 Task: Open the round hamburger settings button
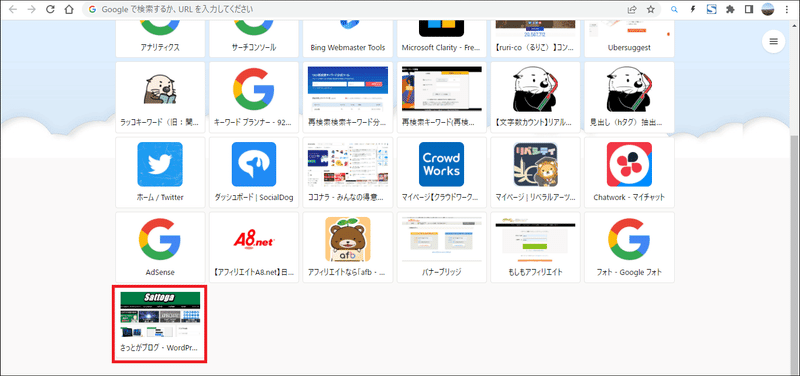point(773,42)
